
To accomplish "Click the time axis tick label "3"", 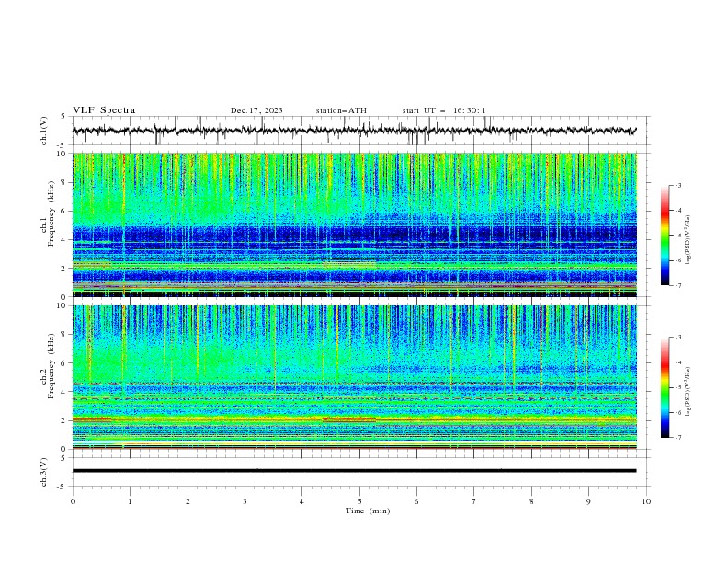I will tap(245, 501).
